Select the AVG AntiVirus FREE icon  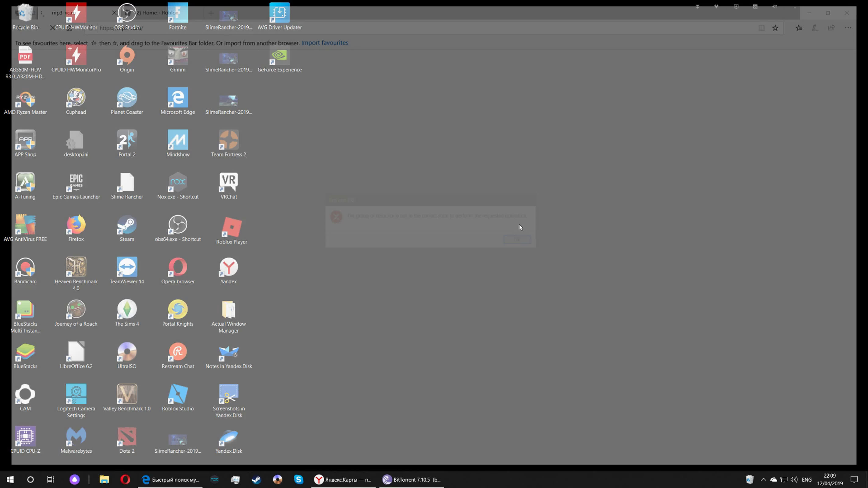click(25, 229)
